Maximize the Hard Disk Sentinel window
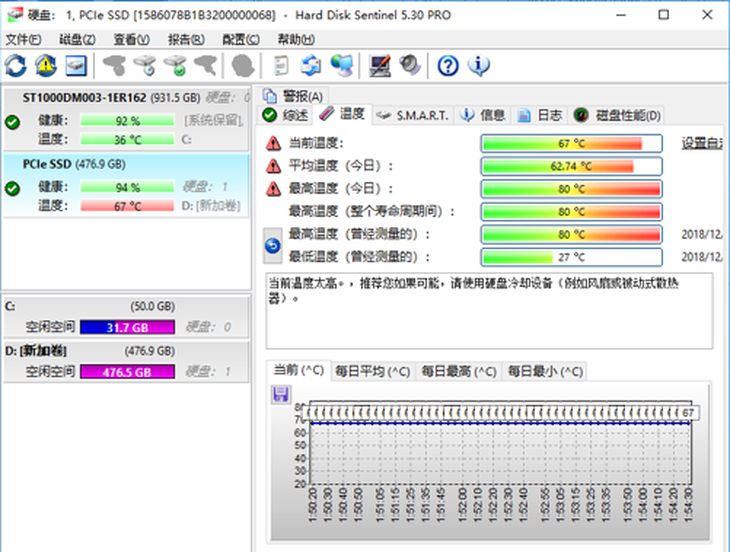This screenshot has width=730, height=552. 663,15
